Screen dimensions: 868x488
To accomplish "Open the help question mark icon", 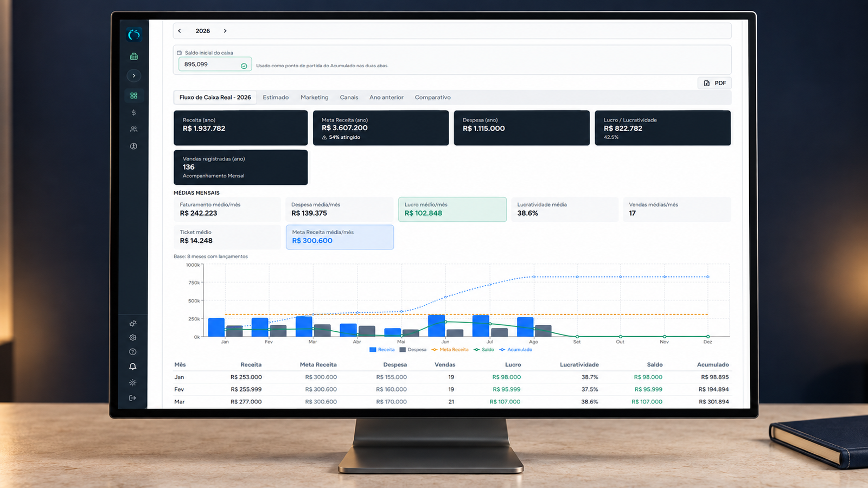I will pyautogui.click(x=133, y=352).
